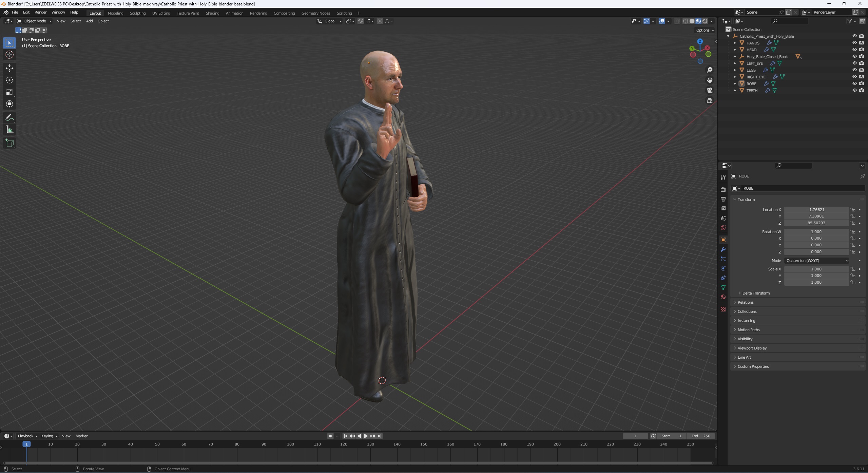
Task: Click the Location X value field
Action: [816, 210]
